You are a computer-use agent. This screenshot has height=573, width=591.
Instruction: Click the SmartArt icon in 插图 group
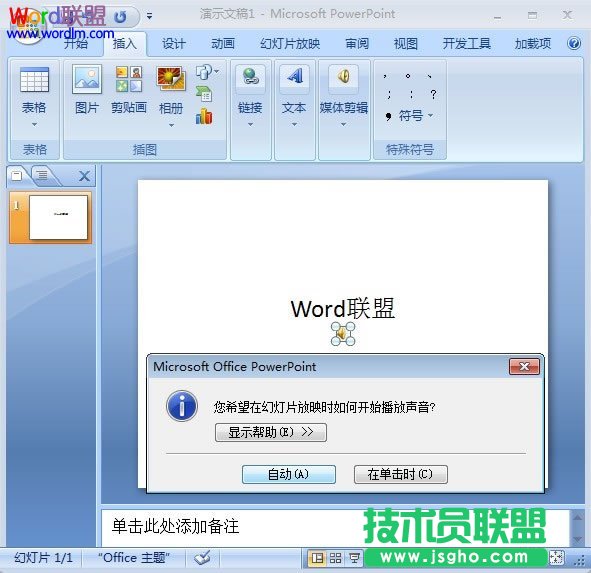coord(204,94)
